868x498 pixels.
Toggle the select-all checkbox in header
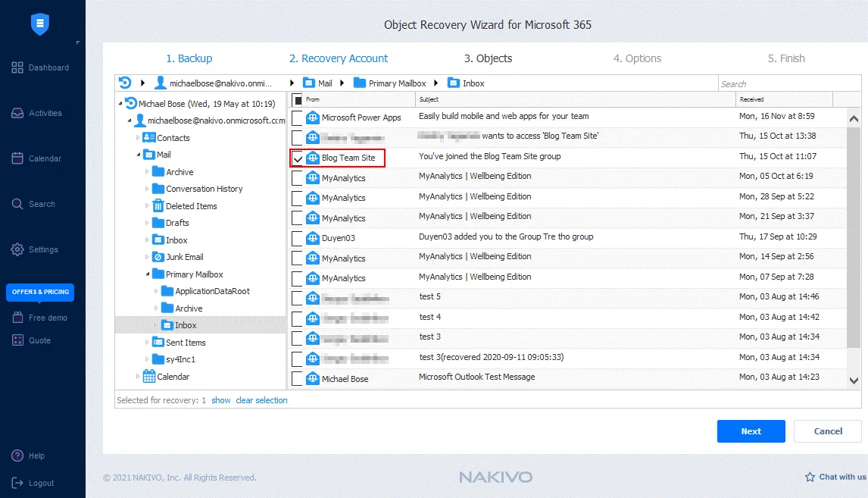[297, 100]
